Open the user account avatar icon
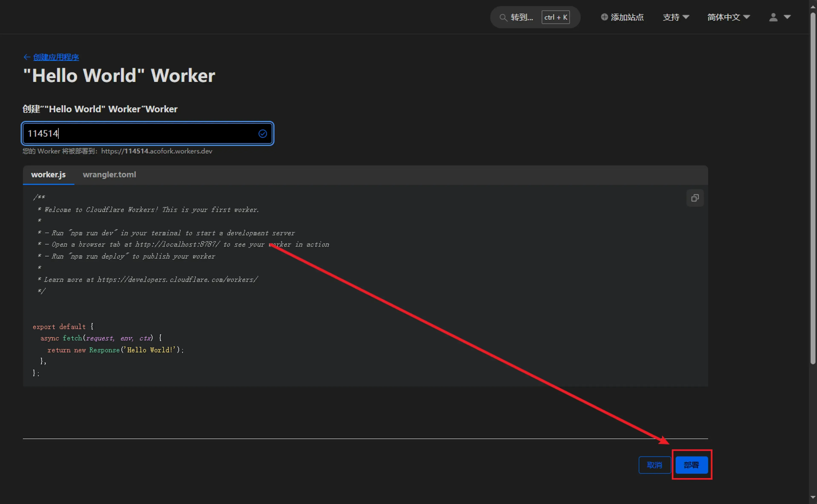817x504 pixels. coord(773,17)
